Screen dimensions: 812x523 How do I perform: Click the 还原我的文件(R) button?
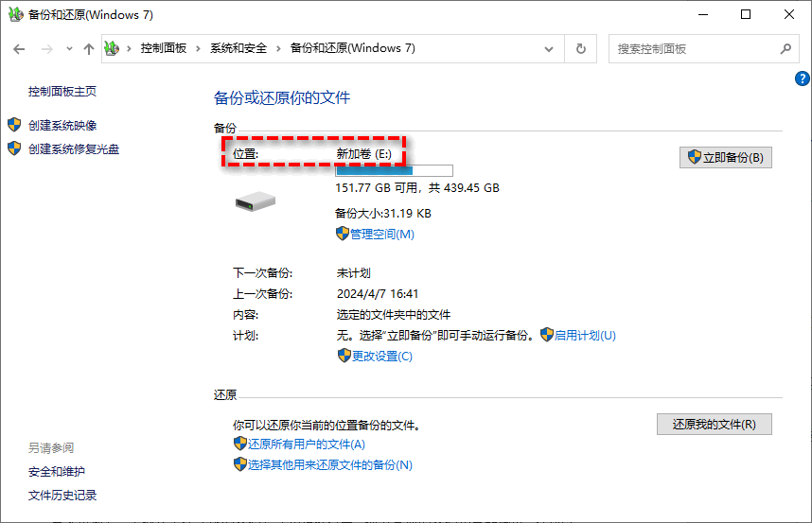point(715,425)
